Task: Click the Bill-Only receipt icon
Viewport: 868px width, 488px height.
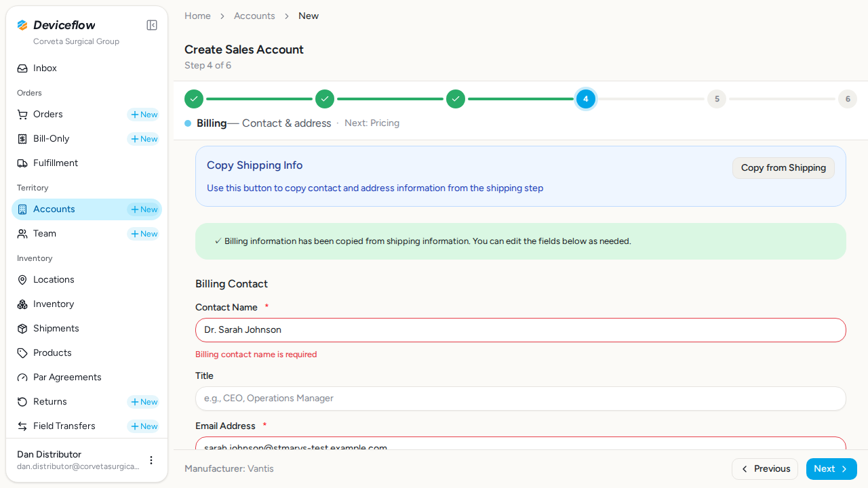Action: click(22, 139)
